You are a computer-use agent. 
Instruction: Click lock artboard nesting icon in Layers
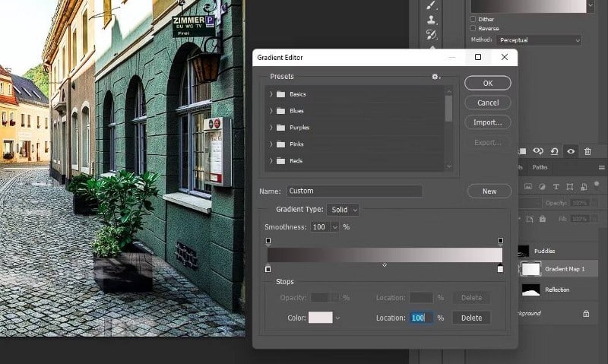530,219
